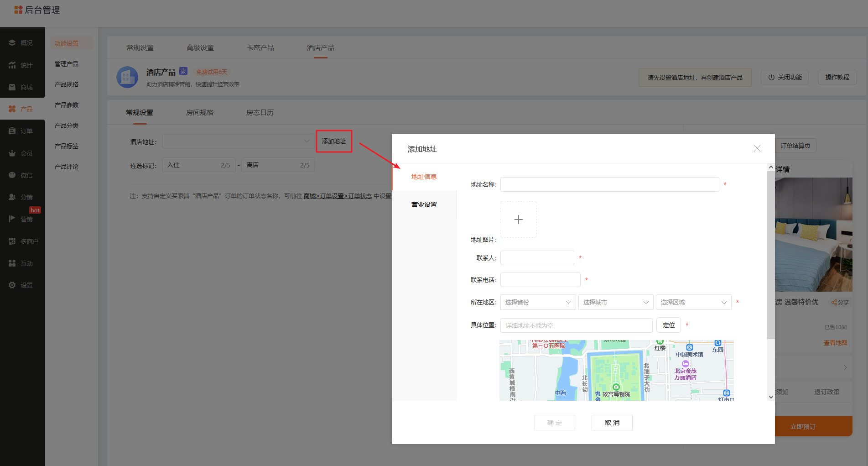
Task: Click the scroll-down arrow of dialog scrollbar
Action: 771,397
